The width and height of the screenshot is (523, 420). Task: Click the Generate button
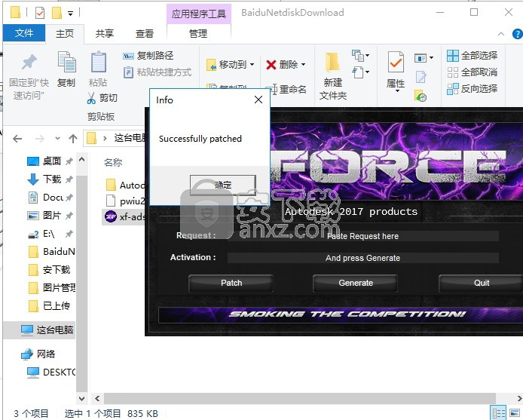(x=356, y=283)
